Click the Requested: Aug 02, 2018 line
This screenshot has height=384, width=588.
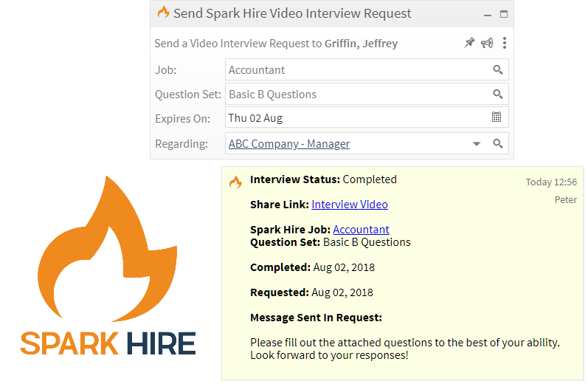point(311,292)
